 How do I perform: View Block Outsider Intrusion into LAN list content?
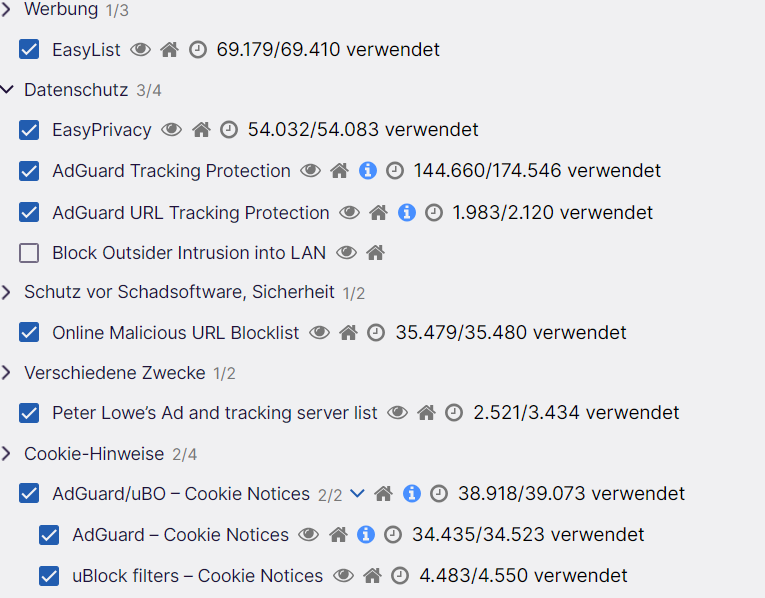(347, 253)
